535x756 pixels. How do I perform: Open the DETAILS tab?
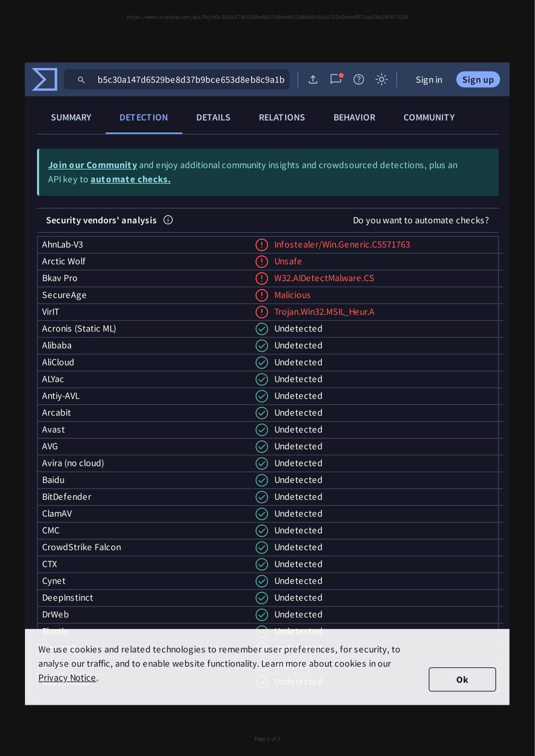coord(213,118)
